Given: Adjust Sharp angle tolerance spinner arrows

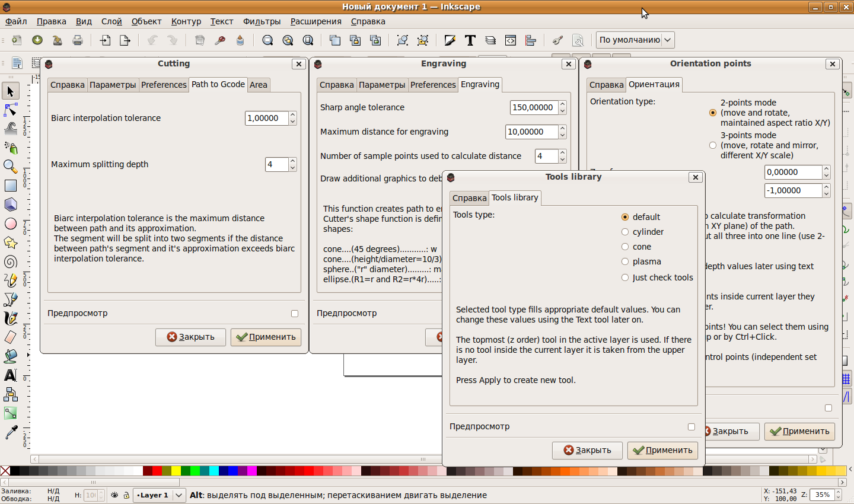Looking at the screenshot, I should pyautogui.click(x=563, y=107).
